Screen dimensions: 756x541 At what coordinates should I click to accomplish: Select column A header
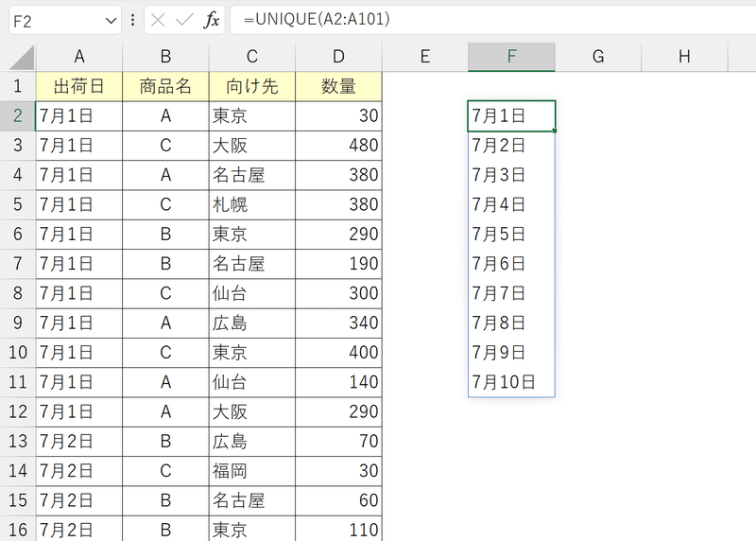(79, 57)
